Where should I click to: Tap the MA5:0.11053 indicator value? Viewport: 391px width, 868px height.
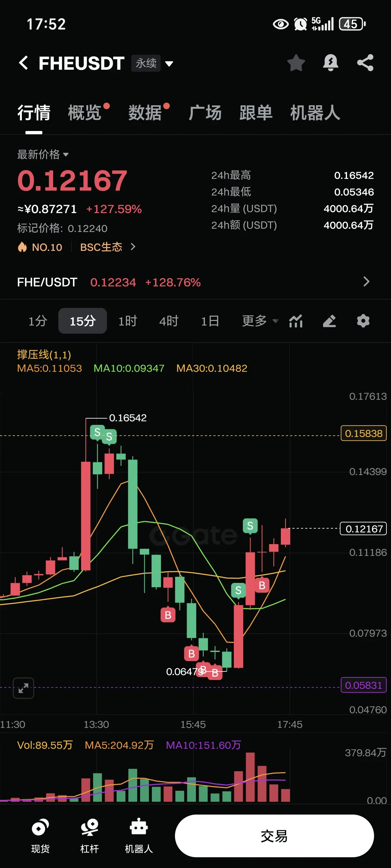pyautogui.click(x=50, y=368)
